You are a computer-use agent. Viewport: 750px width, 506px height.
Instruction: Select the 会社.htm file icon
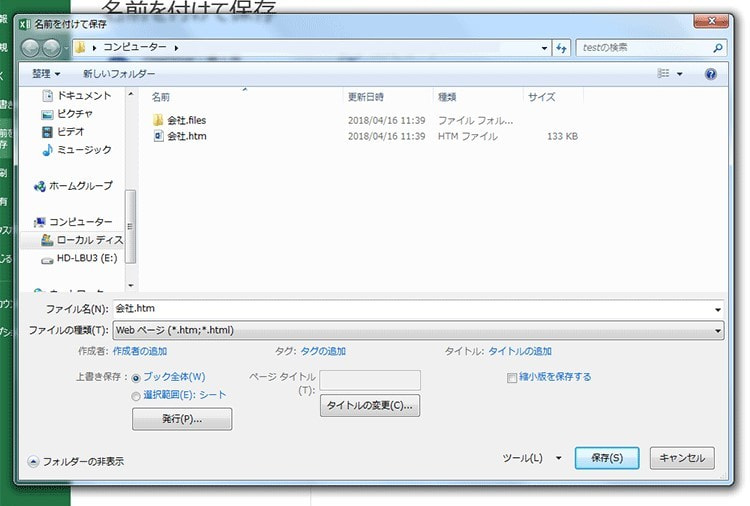point(158,136)
